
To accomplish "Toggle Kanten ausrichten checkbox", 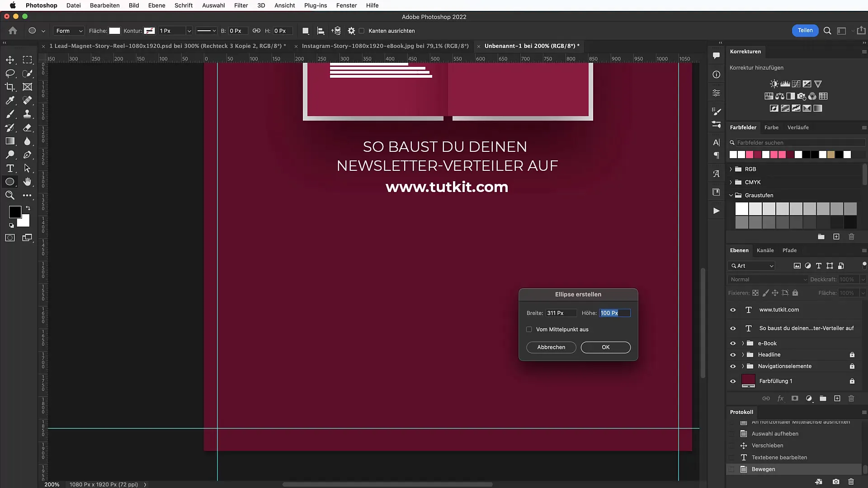I will (362, 31).
